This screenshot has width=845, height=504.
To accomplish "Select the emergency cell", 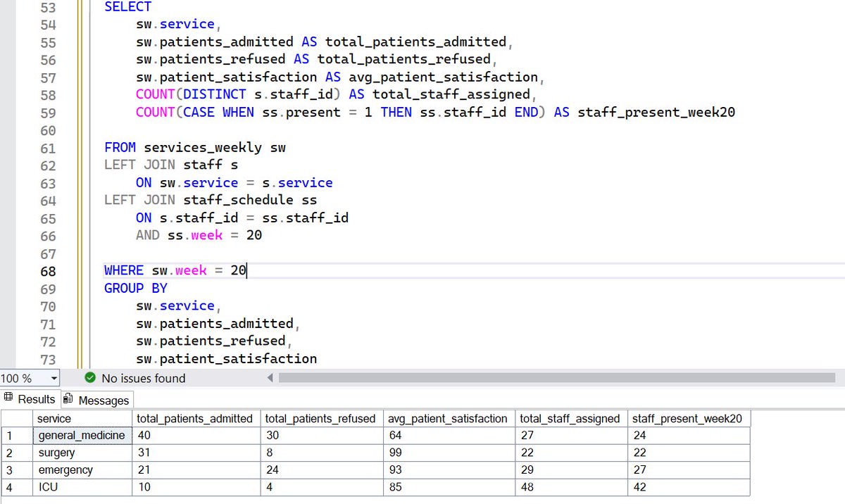I will coord(82,470).
